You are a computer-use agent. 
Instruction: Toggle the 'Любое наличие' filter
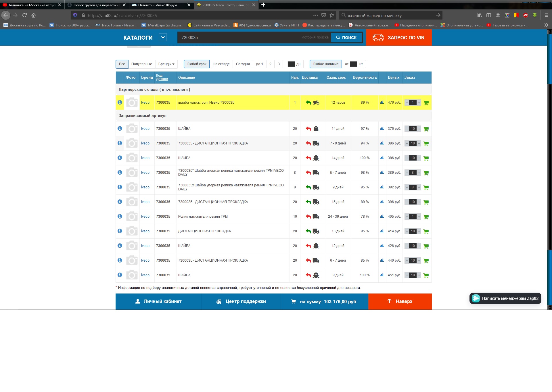(x=325, y=64)
